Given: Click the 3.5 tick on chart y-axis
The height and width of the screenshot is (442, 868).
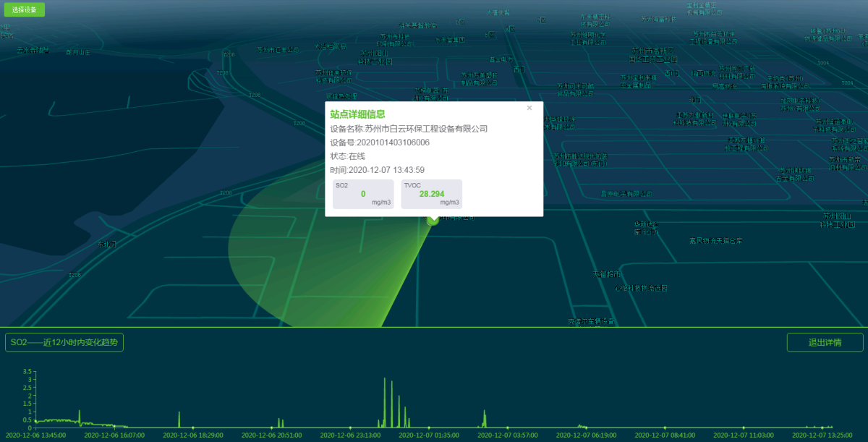Looking at the screenshot, I should click(x=27, y=371).
